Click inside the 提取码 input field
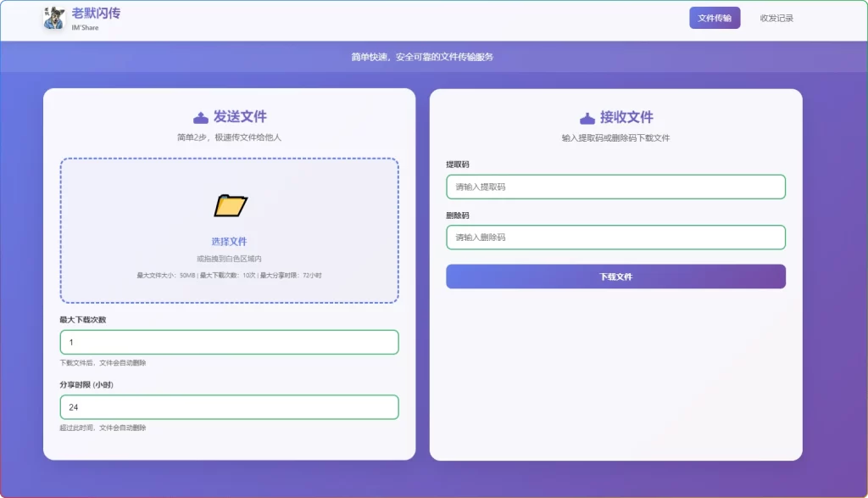This screenshot has width=868, height=498. tap(615, 187)
